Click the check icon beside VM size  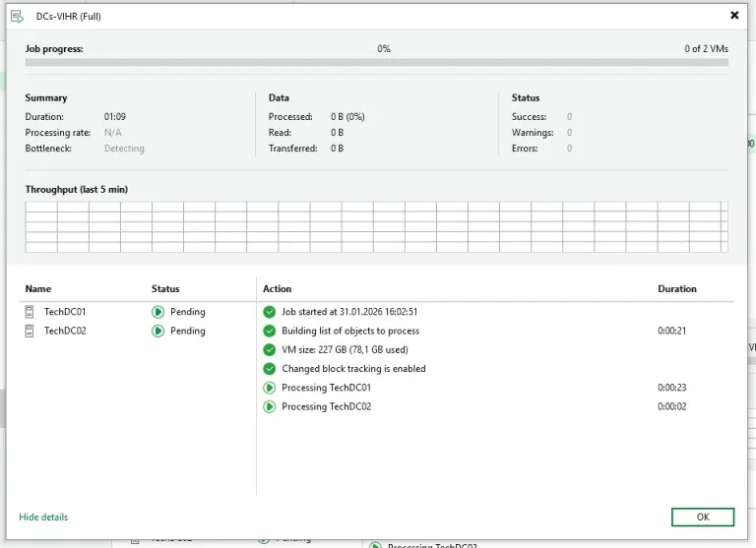click(269, 349)
